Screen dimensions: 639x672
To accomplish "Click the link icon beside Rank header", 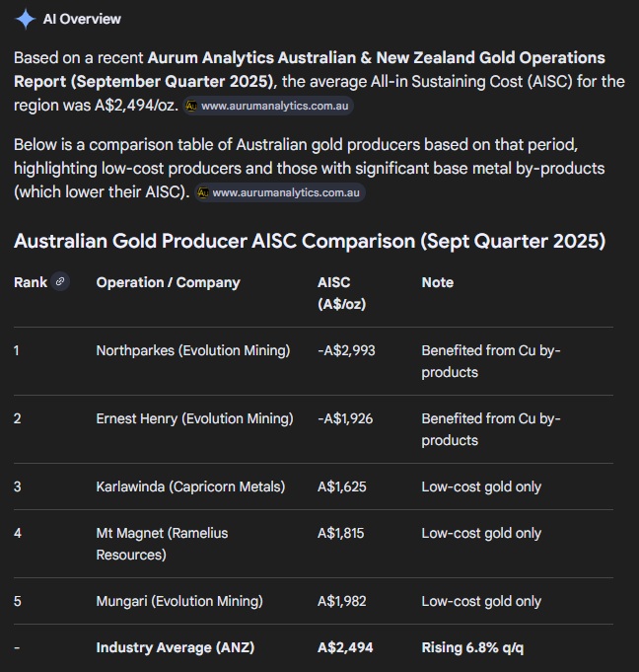I will coord(60,281).
